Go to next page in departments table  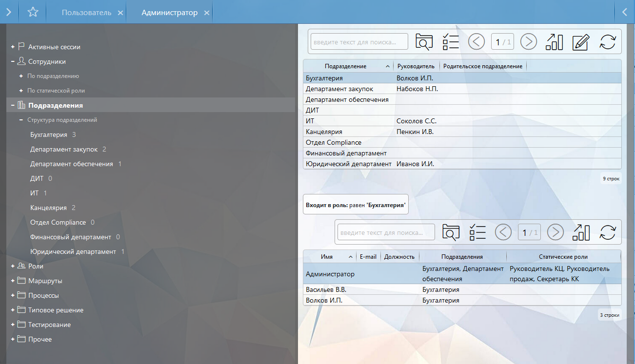coord(528,42)
